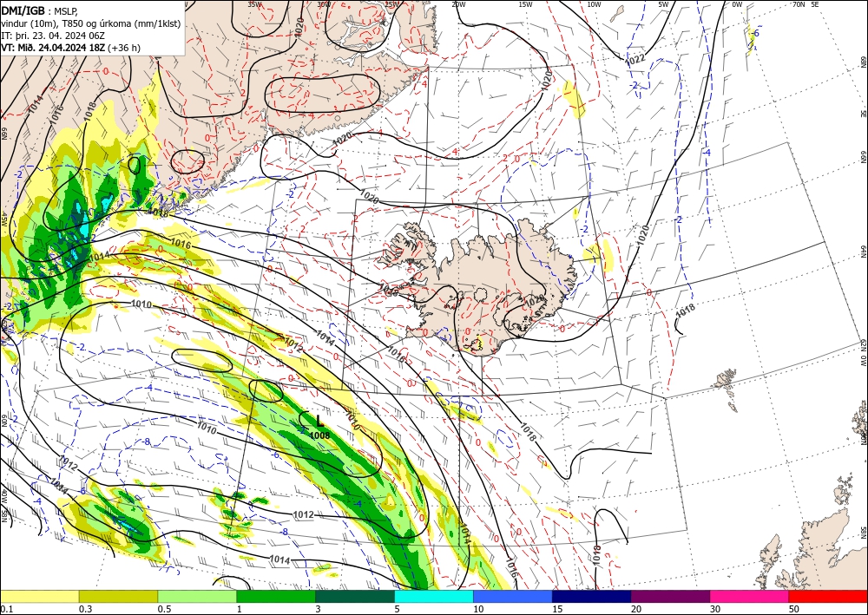868x615 pixels.
Task: Click the yellow 0.1–0.3 precipitation legend swatch
Action: (x=39, y=596)
